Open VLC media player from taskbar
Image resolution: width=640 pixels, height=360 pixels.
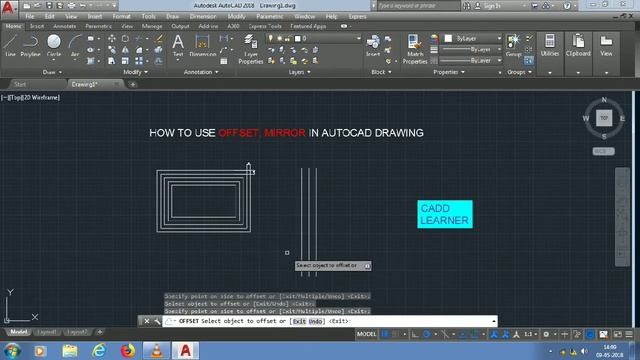pos(156,351)
